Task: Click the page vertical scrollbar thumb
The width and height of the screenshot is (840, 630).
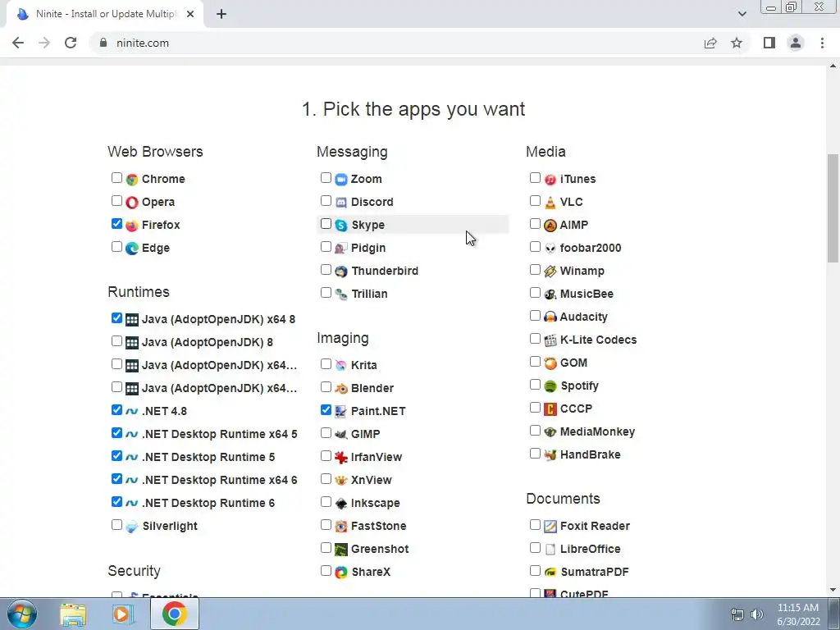Action: pos(833,208)
